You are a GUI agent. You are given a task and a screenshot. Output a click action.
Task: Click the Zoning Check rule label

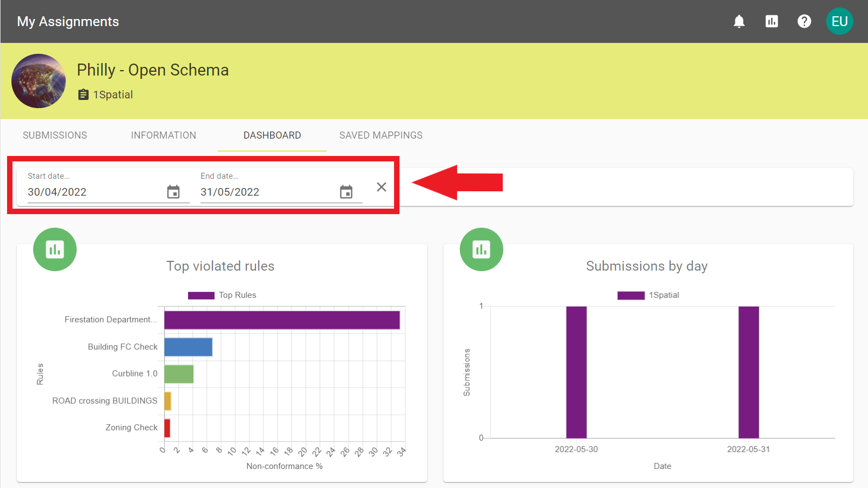coord(132,428)
